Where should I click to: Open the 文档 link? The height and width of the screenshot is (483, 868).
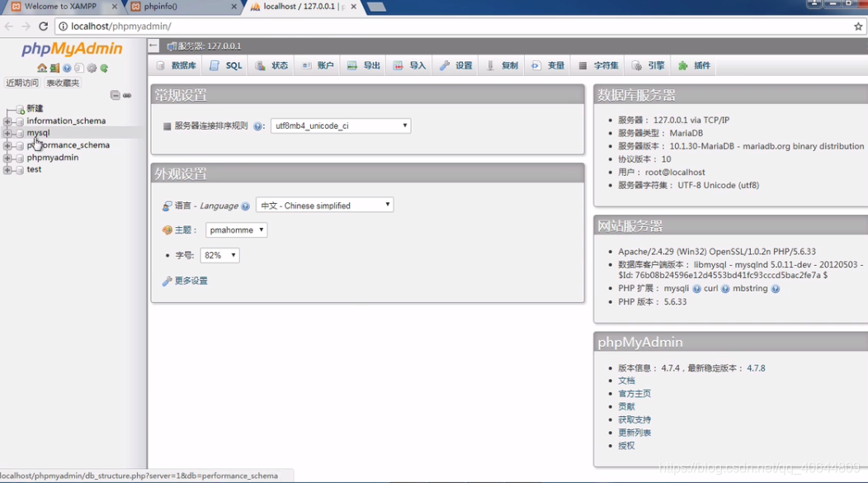(626, 381)
